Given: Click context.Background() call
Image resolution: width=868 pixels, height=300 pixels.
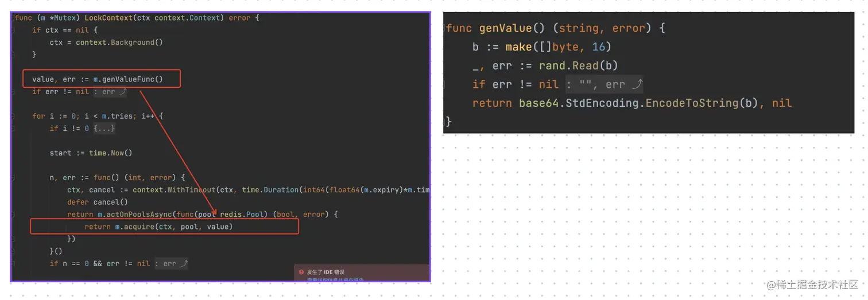Looking at the screenshot, I should pyautogui.click(x=119, y=42).
